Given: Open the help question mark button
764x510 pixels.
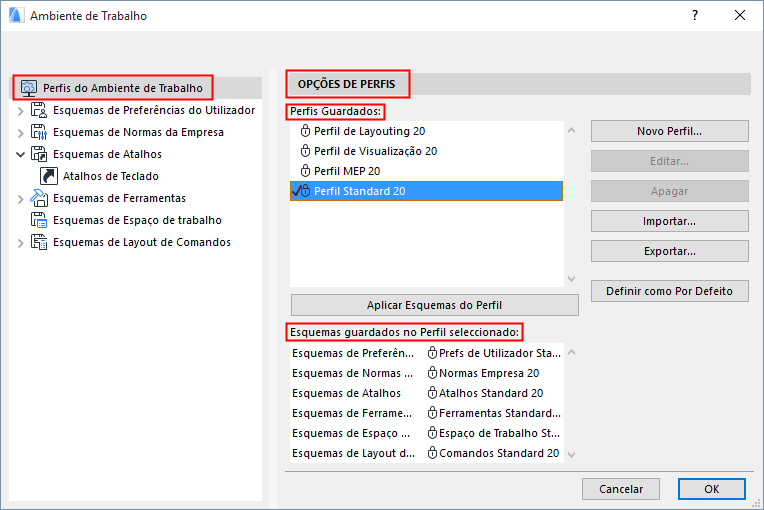Looking at the screenshot, I should click(695, 16).
